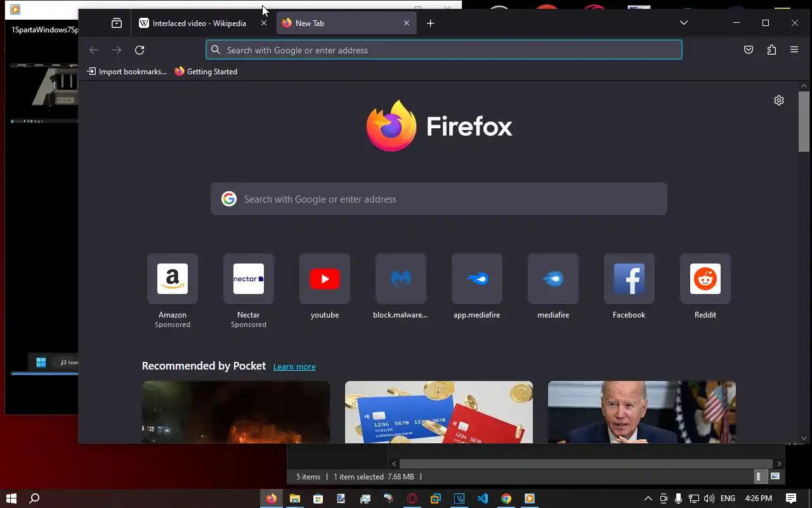Open Microsoft Store from the taskbar
This screenshot has height=508, width=812.
point(318,498)
